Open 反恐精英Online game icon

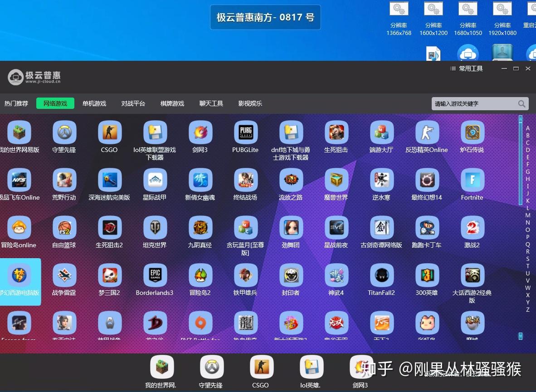pos(427,132)
